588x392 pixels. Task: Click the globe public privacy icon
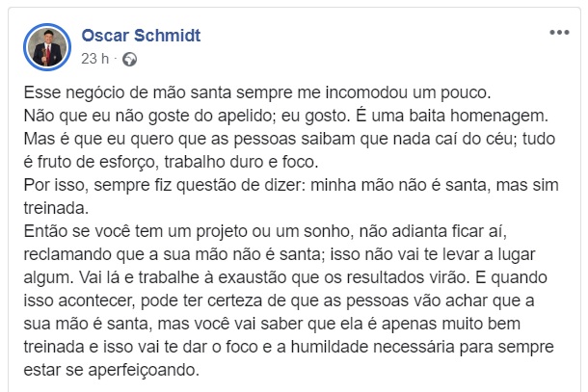point(129,58)
